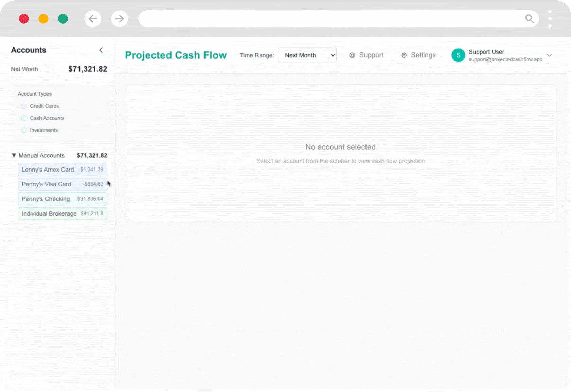Viewport: 571px width, 392px height.
Task: Toggle the Investments checkbox
Action: pos(24,130)
